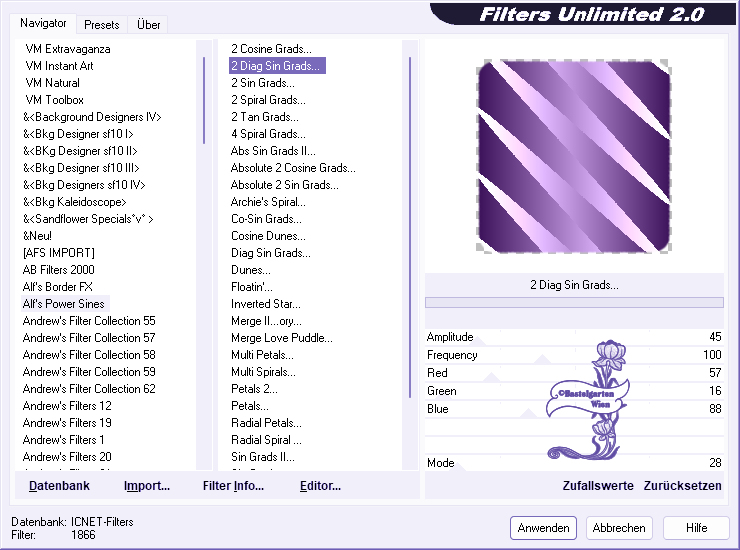The width and height of the screenshot is (740, 550).
Task: Choose Radial Spiral ... filter
Action: pos(266,440)
